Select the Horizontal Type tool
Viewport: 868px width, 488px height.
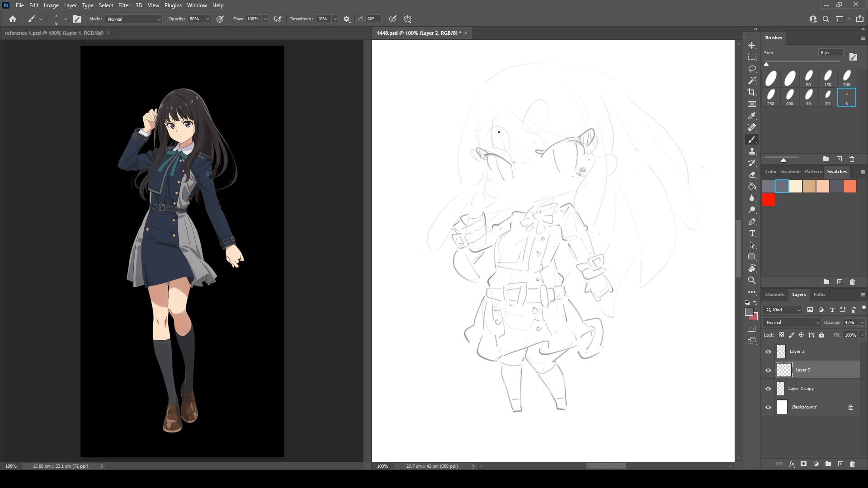(x=752, y=234)
